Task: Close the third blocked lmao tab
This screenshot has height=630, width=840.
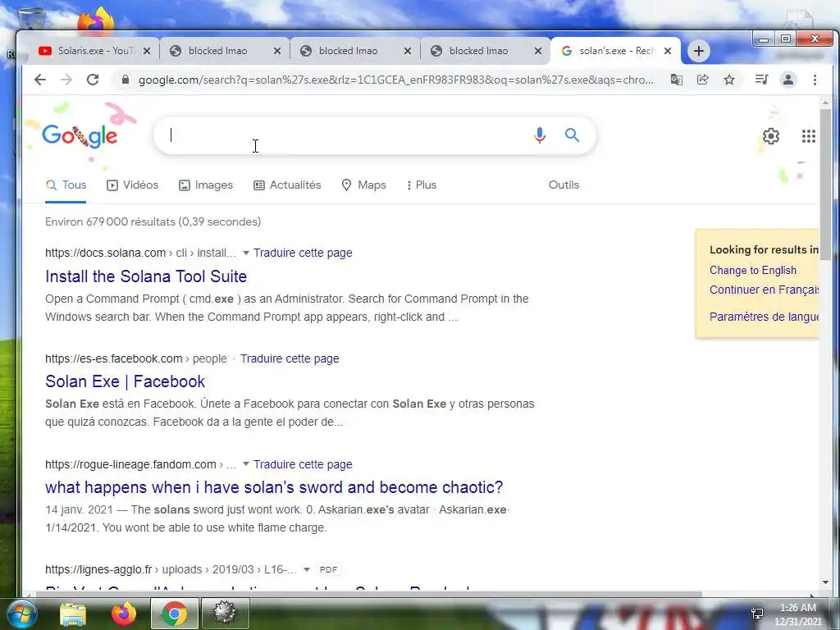Action: click(x=538, y=51)
